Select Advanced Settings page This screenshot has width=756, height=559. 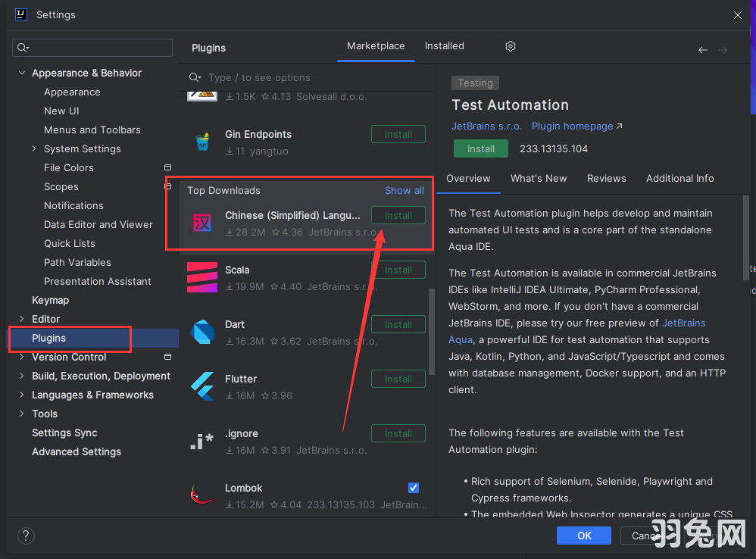(77, 452)
